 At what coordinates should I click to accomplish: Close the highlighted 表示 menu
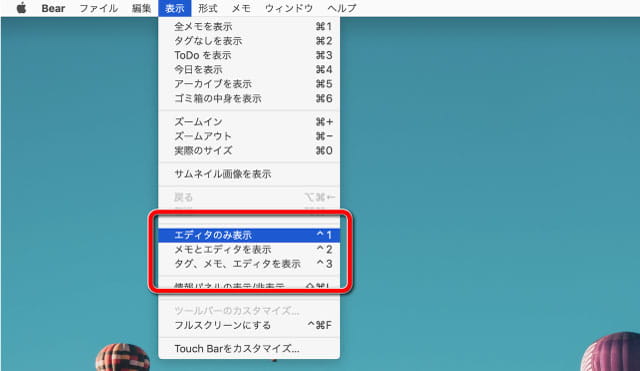pos(175,8)
